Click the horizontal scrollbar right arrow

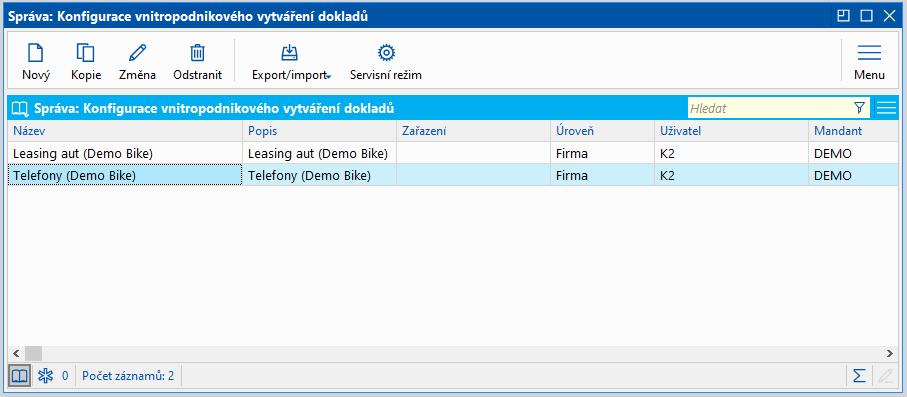(890, 353)
